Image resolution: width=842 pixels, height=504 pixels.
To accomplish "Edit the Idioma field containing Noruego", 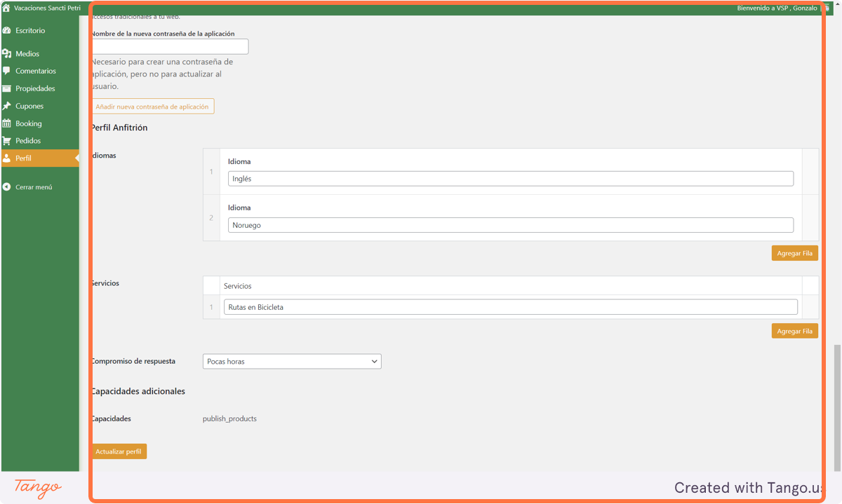I will click(511, 225).
